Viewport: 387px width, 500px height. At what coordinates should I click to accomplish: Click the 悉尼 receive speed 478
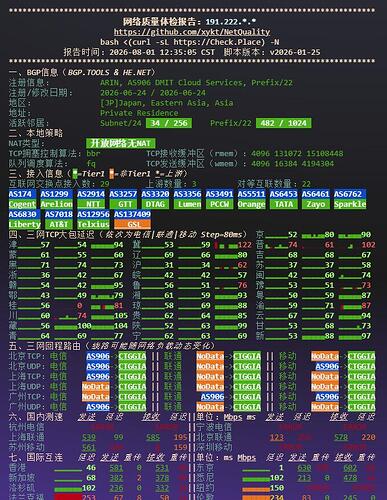pos(350,478)
